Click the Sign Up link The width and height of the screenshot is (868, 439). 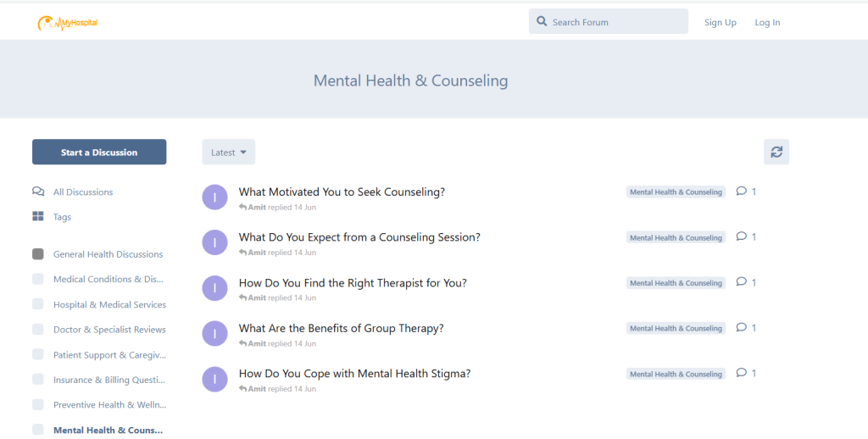point(720,23)
